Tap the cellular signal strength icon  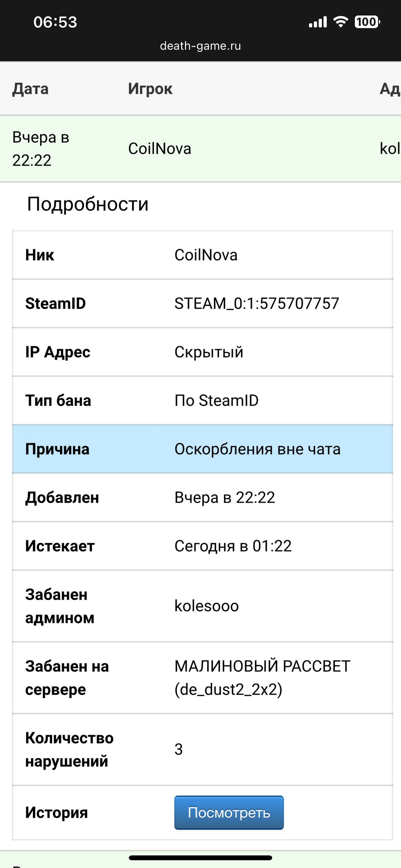coord(318,22)
